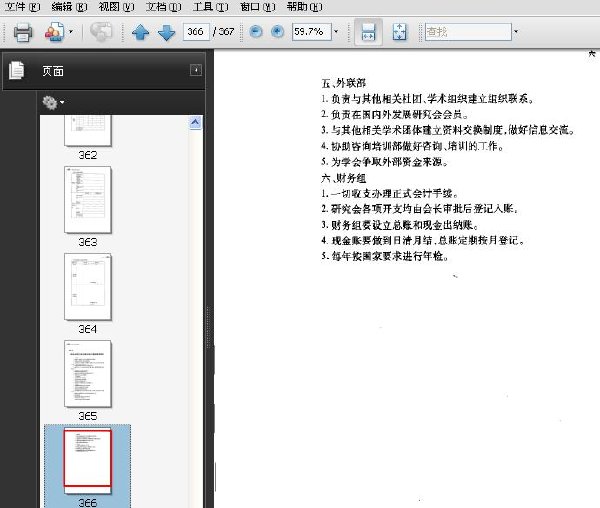Expand the 59.7% zoom level dropdown

(336, 31)
